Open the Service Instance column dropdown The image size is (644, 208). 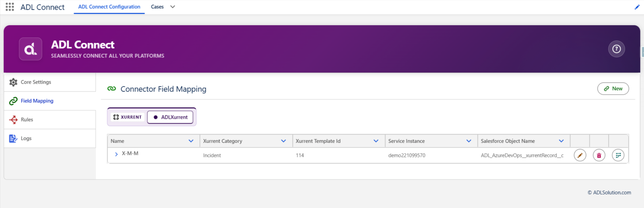469,141
